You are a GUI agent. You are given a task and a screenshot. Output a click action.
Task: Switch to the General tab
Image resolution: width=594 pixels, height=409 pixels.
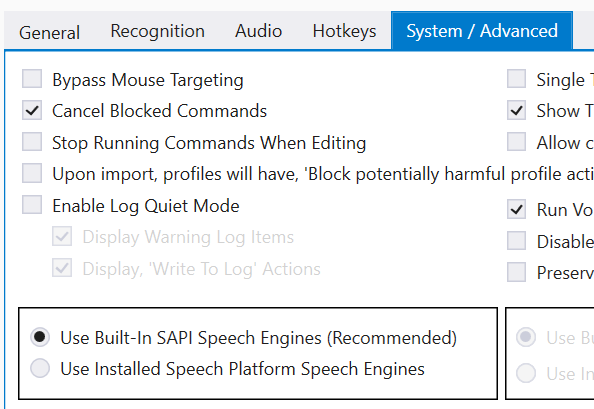coord(49,32)
